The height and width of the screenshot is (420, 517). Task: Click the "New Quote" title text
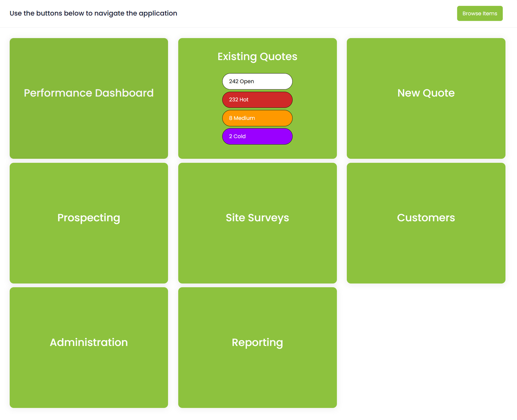(426, 93)
